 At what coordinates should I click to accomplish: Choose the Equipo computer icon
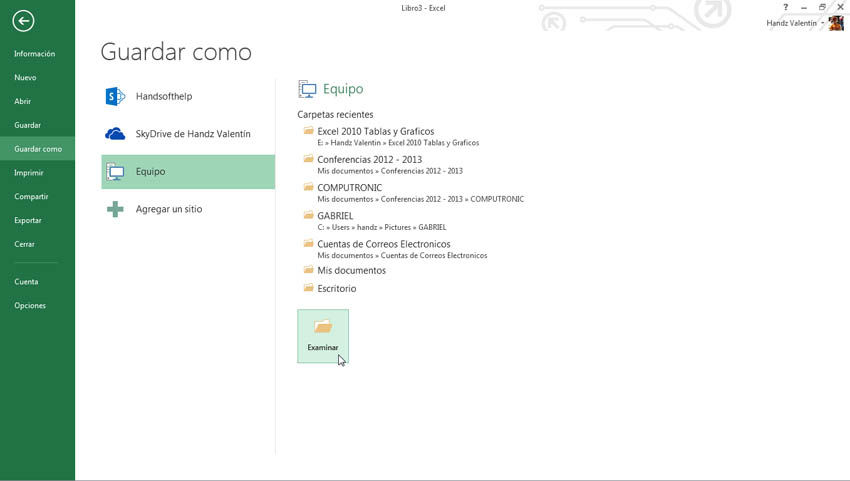(x=116, y=172)
